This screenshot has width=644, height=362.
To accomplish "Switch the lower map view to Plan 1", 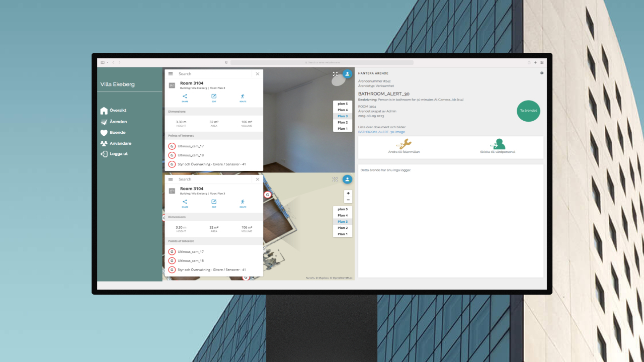I will coord(342,234).
